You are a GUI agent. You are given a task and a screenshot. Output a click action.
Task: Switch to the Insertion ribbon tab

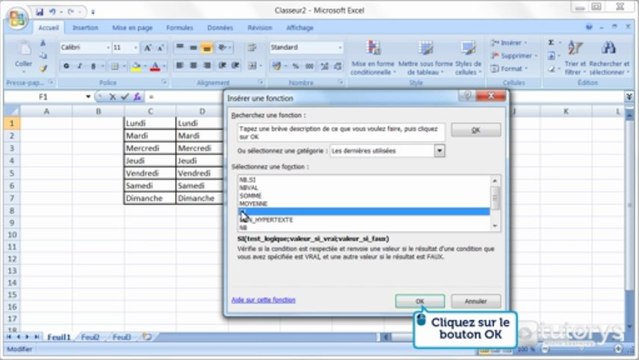(85, 28)
